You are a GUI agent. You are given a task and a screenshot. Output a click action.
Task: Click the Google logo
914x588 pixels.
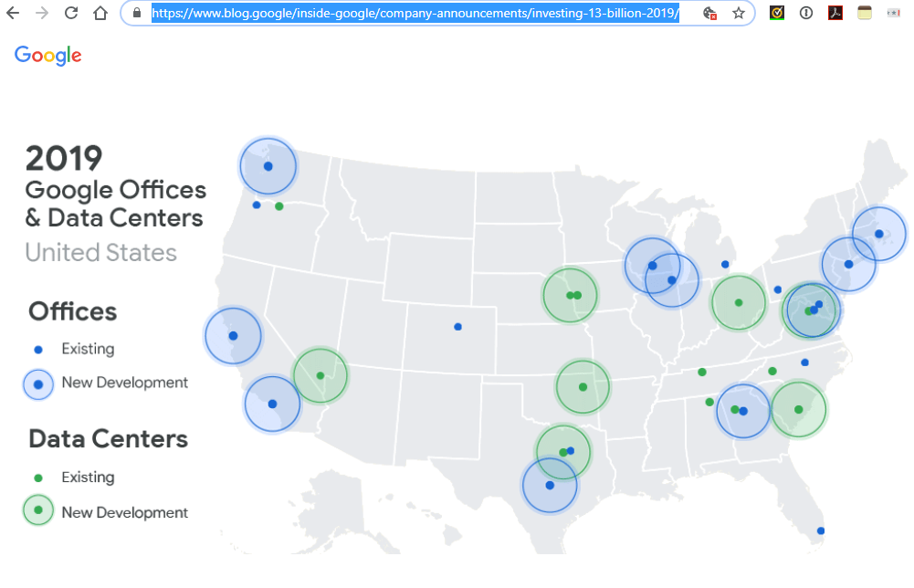(47, 56)
